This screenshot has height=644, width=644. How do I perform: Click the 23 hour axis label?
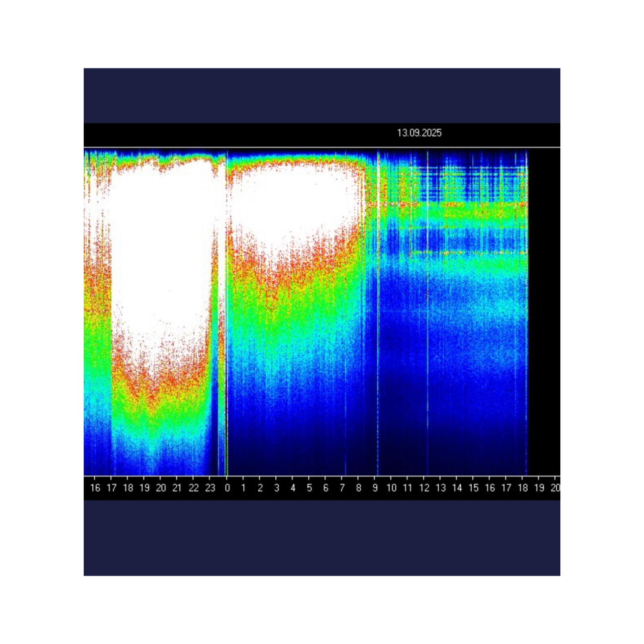click(x=210, y=488)
